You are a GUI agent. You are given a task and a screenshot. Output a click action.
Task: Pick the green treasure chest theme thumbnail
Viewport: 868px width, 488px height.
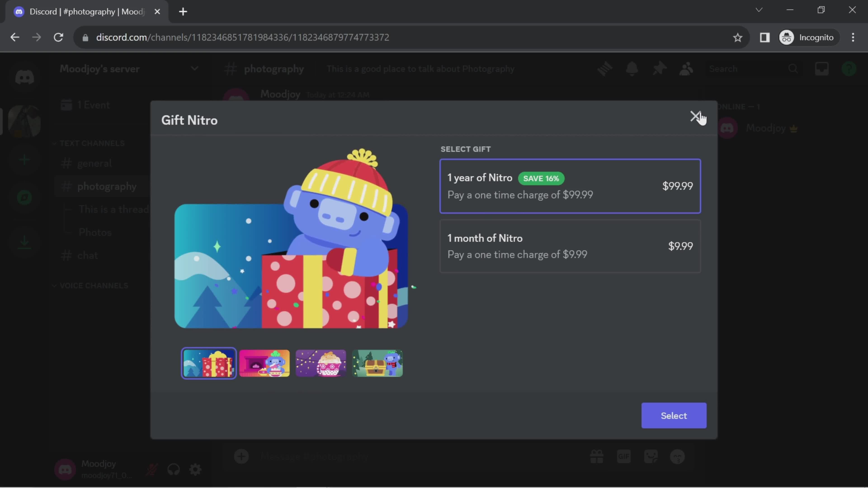377,363
